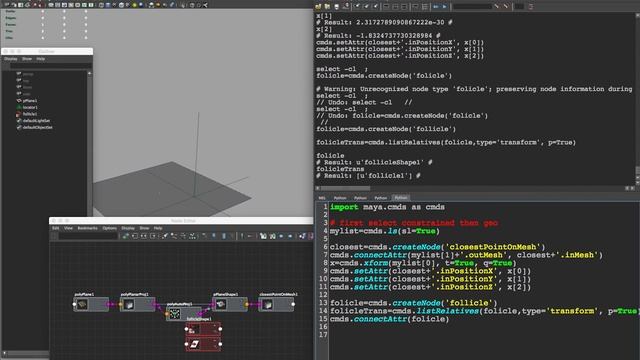Click Execute single-arrow icon
Screen dimensions: 640x360
pyautogui.click(x=444, y=7)
